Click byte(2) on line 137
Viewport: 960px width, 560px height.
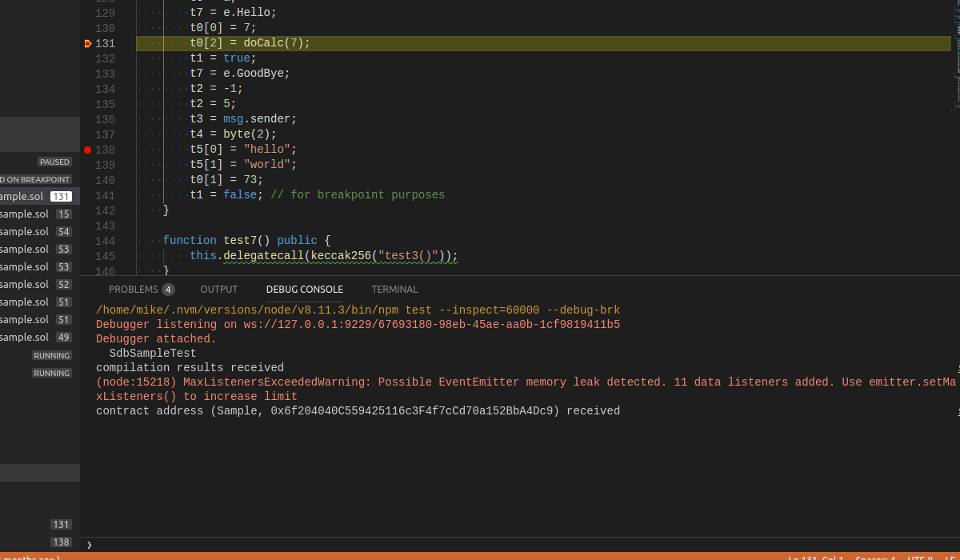coord(246,134)
